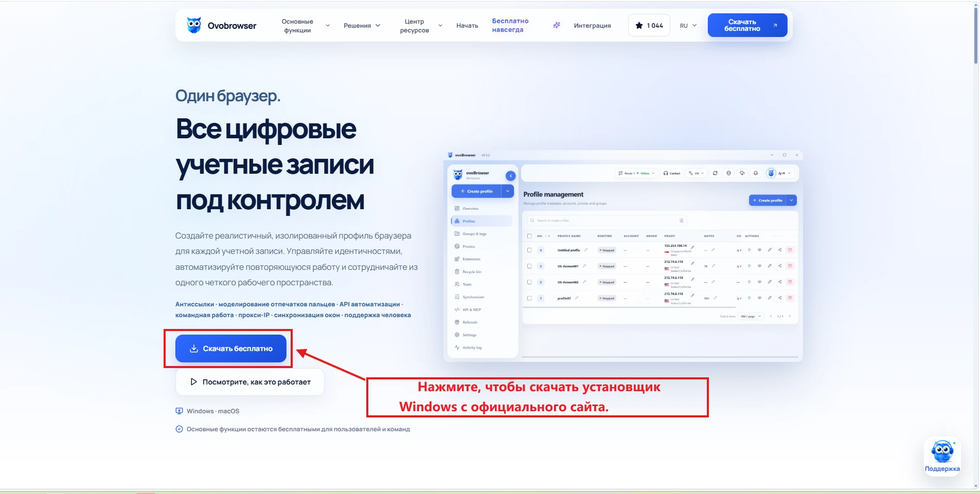Click header Скачать бесплатно button with arrow
The height and width of the screenshot is (494, 980).
coord(747,25)
